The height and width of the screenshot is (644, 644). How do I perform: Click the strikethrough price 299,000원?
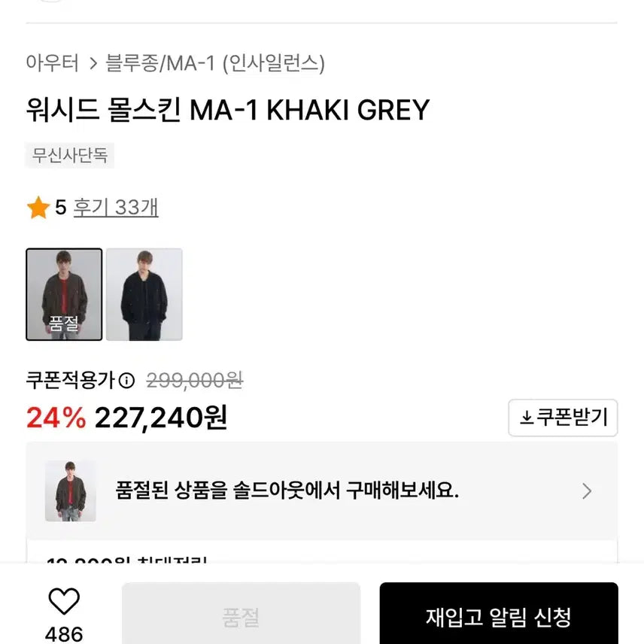click(x=192, y=381)
